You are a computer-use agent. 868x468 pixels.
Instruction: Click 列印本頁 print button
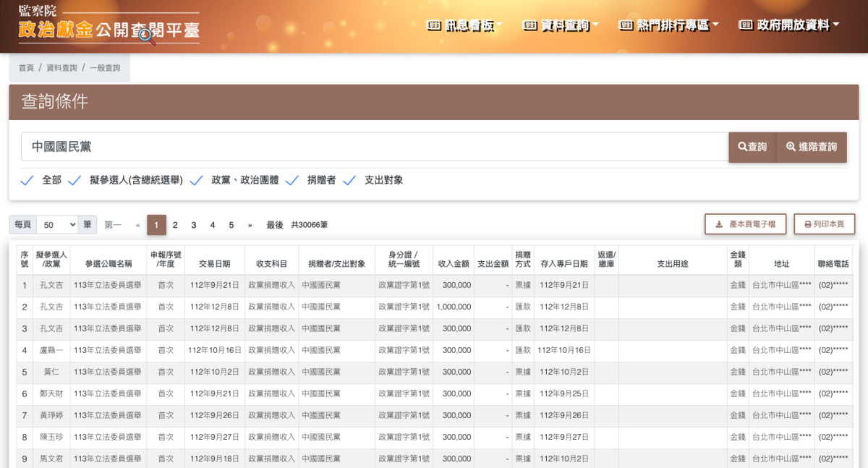pyautogui.click(x=825, y=224)
